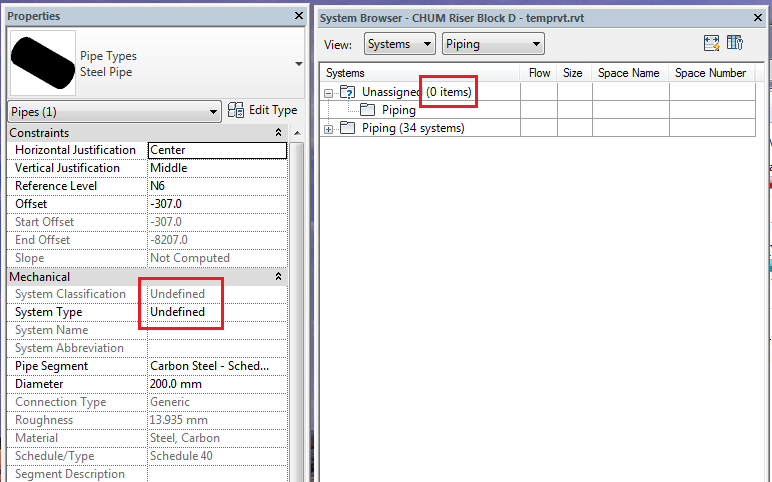Collapse the Unassigned tree node

(x=328, y=93)
